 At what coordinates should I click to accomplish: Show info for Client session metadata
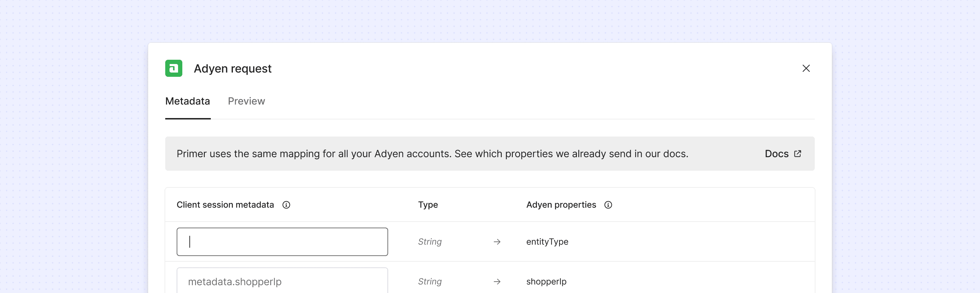tap(286, 205)
